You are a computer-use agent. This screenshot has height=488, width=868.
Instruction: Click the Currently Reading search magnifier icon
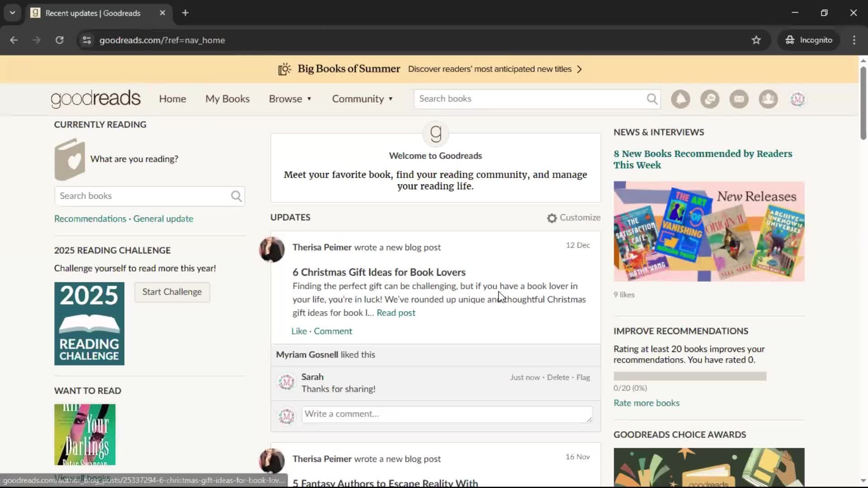[236, 196]
